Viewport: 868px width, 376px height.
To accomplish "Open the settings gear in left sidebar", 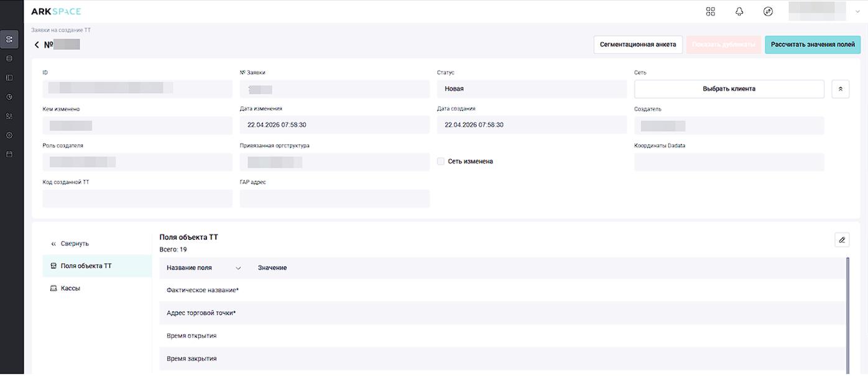I will [9, 135].
